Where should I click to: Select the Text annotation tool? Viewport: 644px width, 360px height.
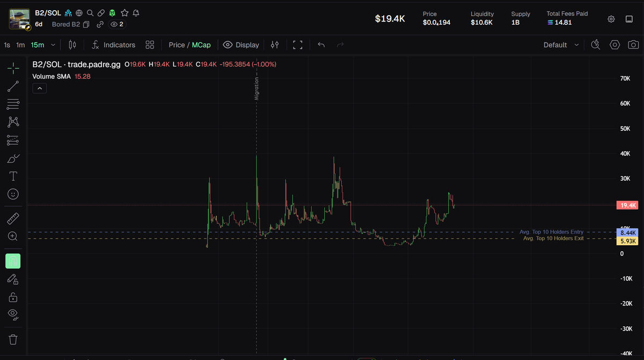pos(13,176)
